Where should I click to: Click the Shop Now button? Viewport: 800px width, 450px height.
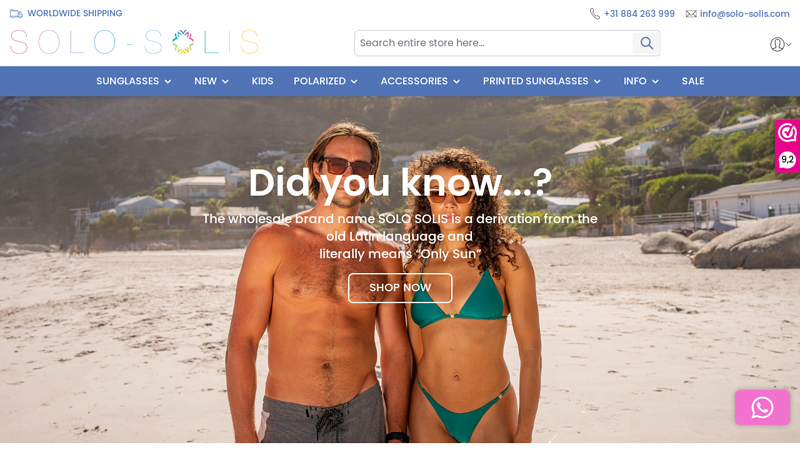[400, 288]
